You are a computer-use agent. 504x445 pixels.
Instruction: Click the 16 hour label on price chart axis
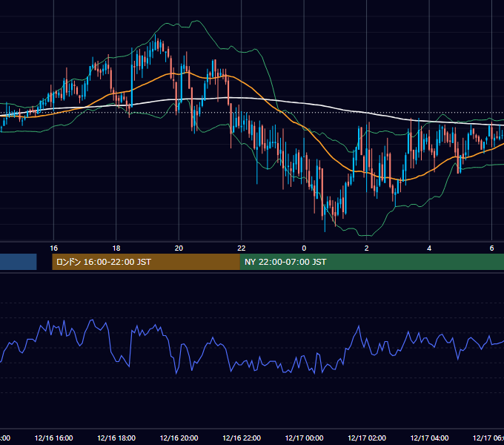coord(53,248)
